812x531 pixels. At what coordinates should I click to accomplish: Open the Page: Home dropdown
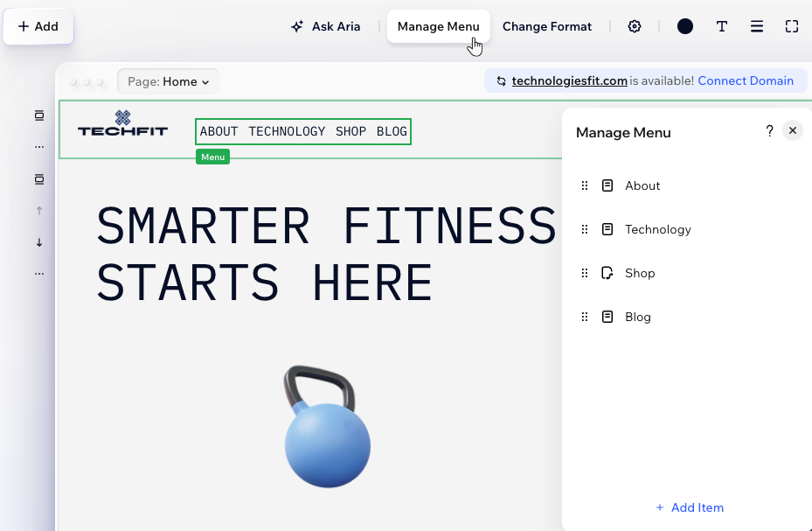168,81
